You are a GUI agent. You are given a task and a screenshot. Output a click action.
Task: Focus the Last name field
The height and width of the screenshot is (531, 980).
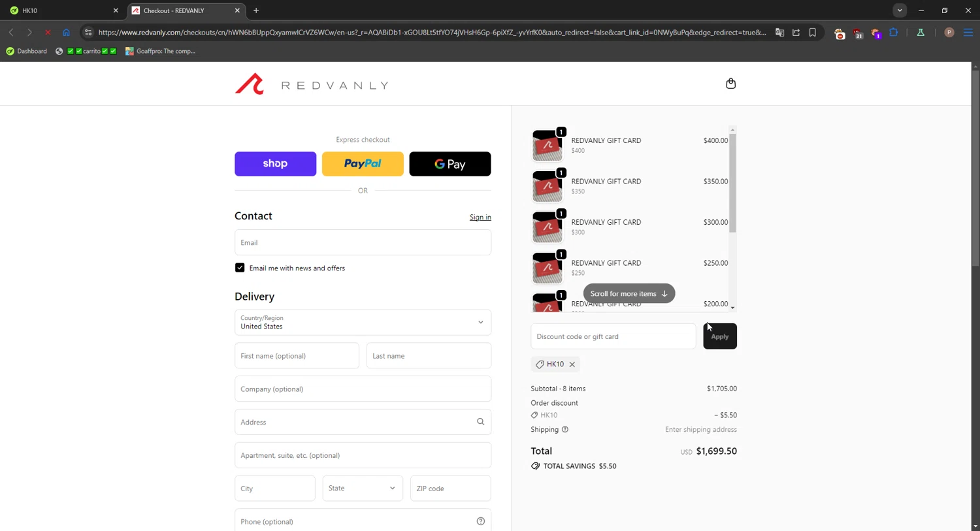(429, 356)
